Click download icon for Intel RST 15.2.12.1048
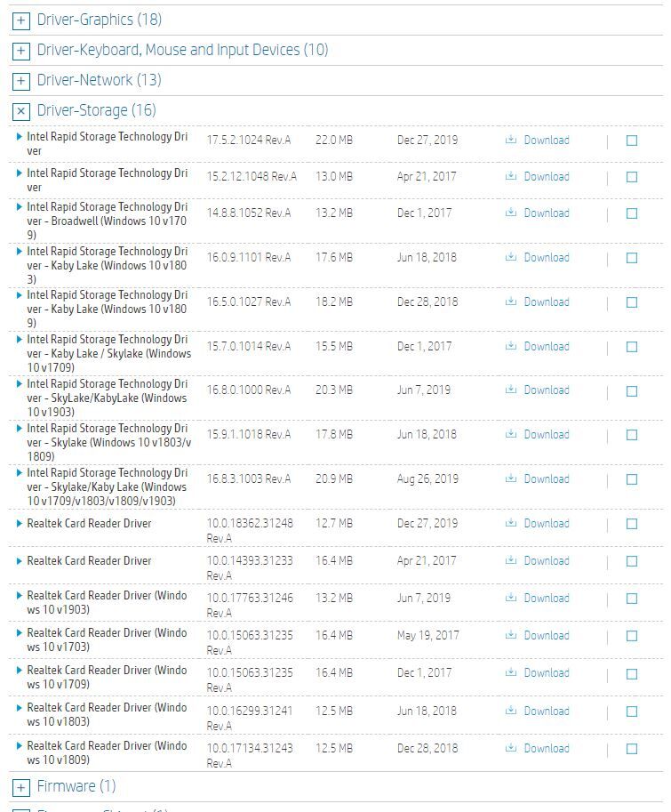 coord(511,175)
